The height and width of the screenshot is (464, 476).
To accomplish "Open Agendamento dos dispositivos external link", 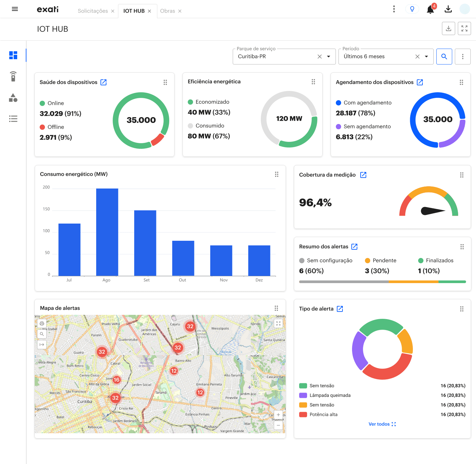I will (420, 82).
